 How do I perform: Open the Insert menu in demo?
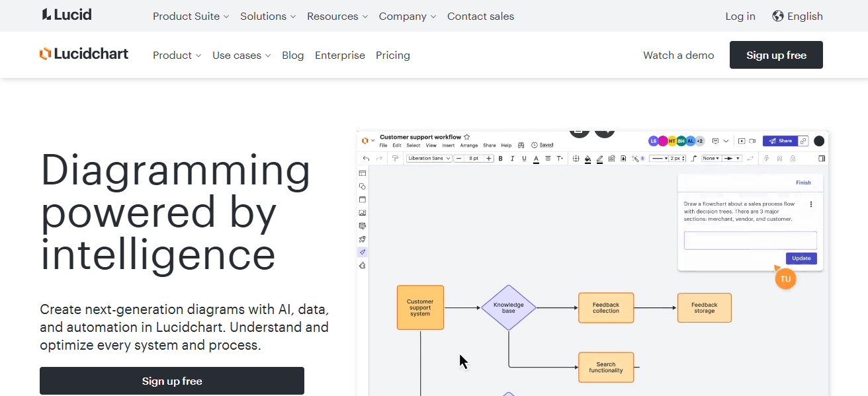pyautogui.click(x=449, y=145)
